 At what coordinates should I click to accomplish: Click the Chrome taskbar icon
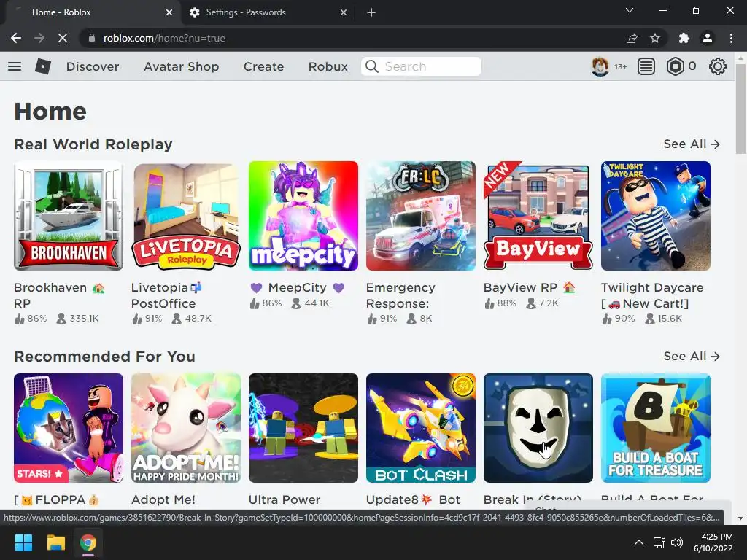[x=88, y=542]
